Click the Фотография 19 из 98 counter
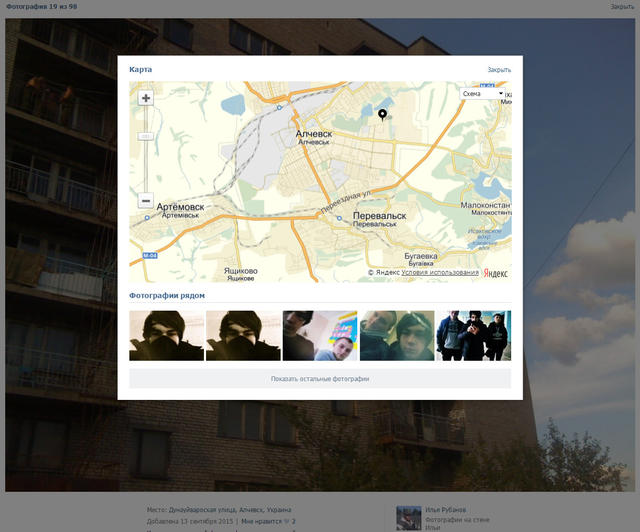 pyautogui.click(x=42, y=7)
